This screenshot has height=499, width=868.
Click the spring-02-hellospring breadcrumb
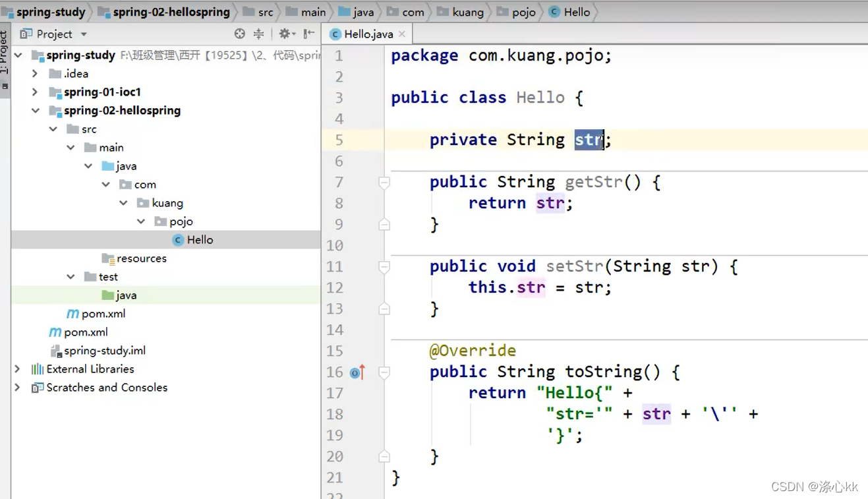[x=164, y=12]
